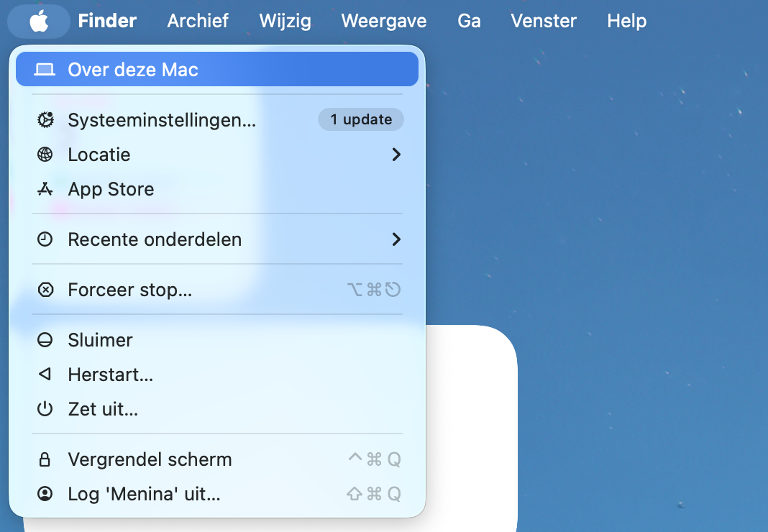The image size is (768, 532).
Task: Open the Weergave menu
Action: pos(383,21)
